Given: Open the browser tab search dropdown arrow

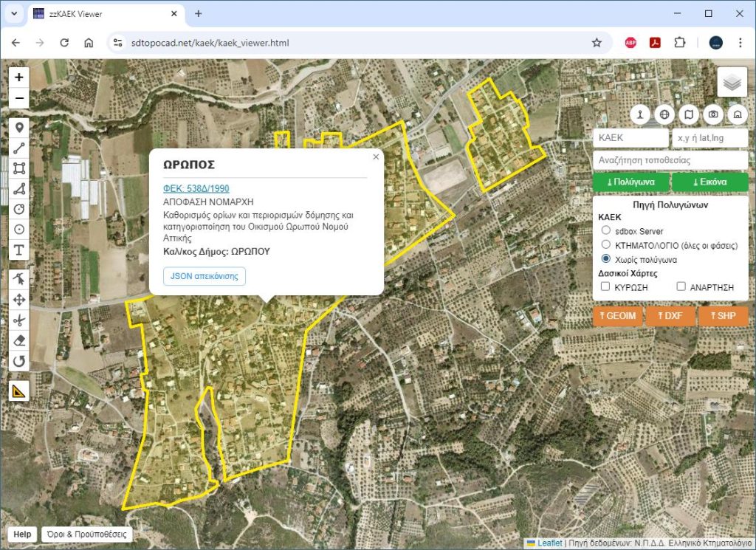Looking at the screenshot, I should (14, 13).
